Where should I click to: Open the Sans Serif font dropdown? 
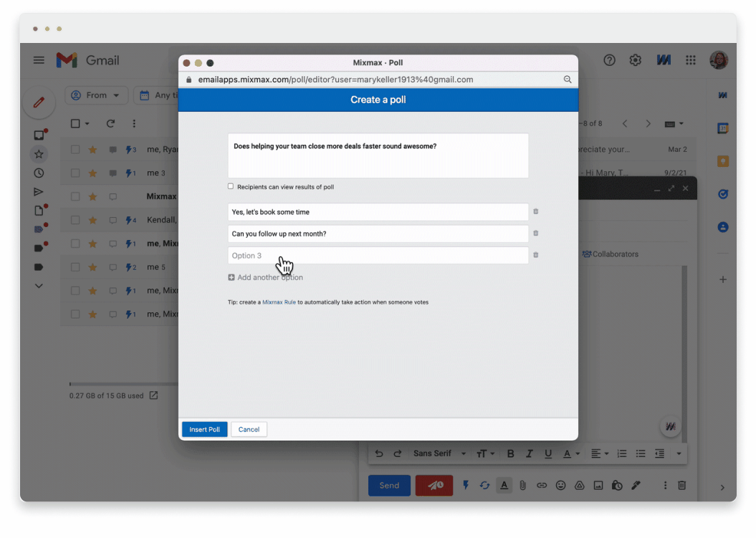click(439, 453)
